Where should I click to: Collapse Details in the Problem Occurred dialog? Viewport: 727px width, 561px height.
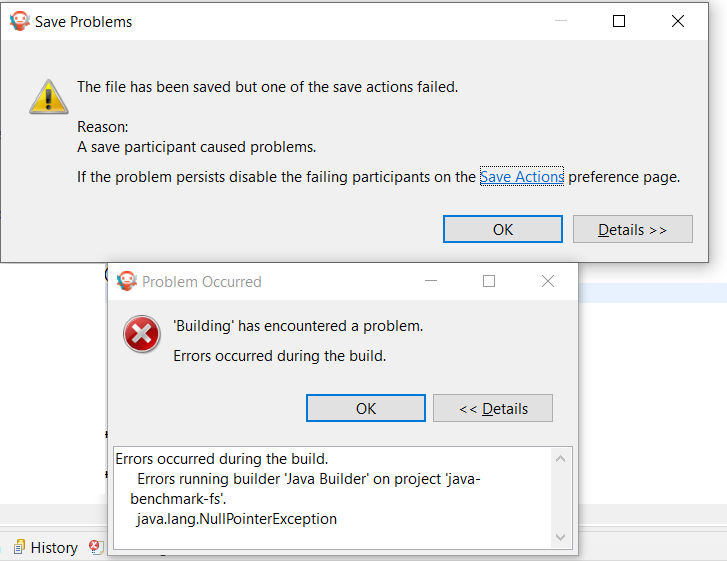492,408
